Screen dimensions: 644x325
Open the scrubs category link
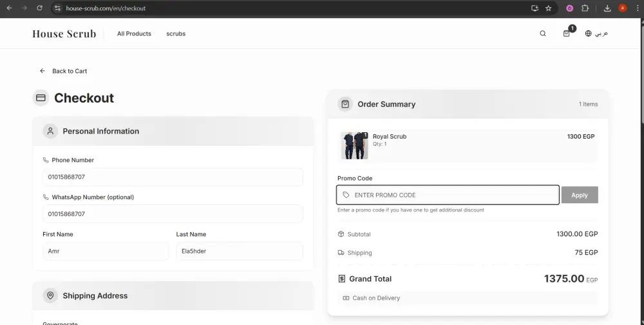(176, 34)
